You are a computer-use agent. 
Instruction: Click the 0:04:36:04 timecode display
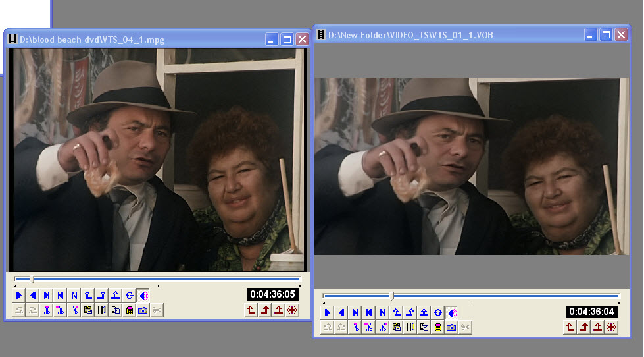pyautogui.click(x=592, y=312)
